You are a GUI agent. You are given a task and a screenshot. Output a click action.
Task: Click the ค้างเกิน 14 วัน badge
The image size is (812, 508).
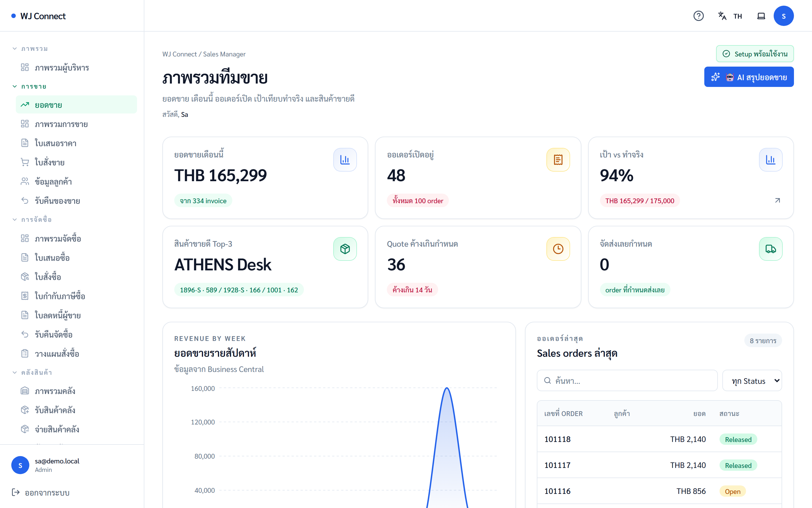[412, 290]
